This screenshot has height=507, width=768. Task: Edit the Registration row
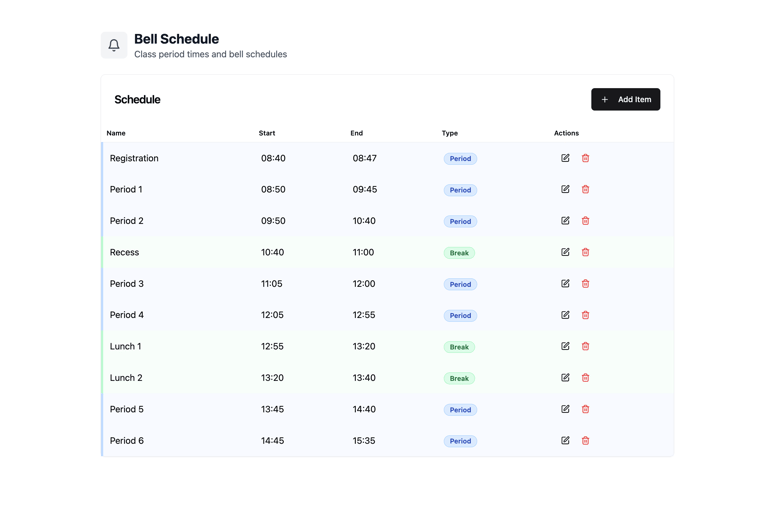[565, 158]
